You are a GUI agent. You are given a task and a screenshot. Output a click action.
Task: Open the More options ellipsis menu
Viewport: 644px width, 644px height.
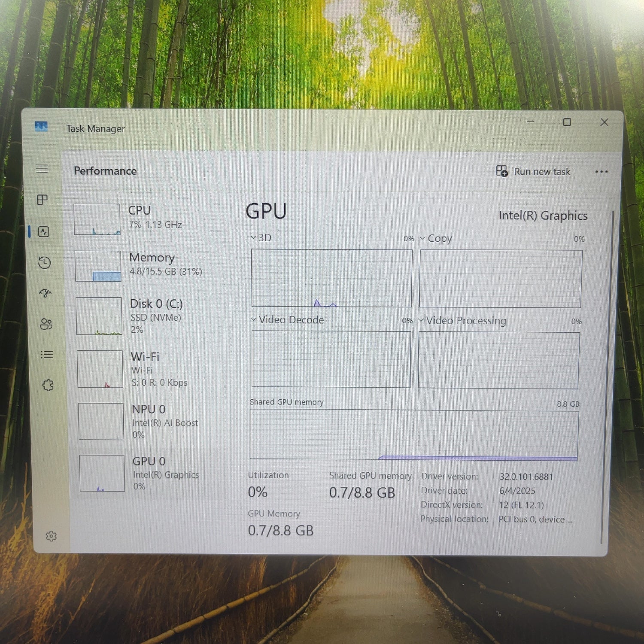pyautogui.click(x=601, y=171)
